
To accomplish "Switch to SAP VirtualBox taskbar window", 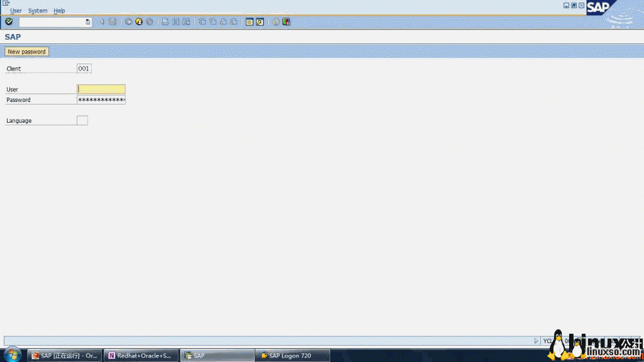I will tap(65, 356).
